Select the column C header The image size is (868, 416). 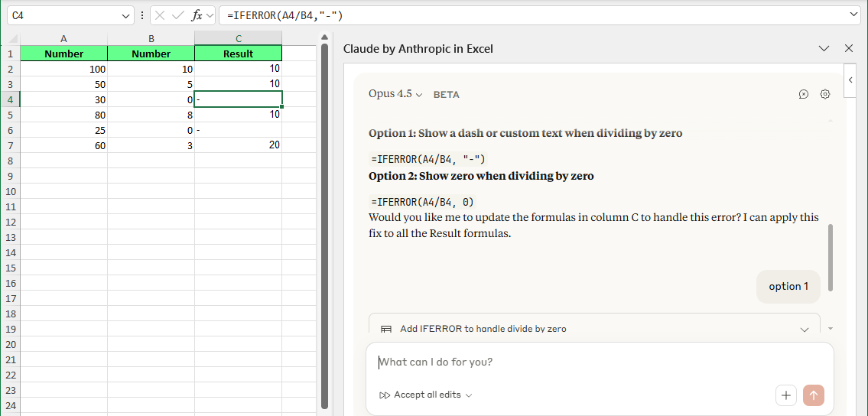point(238,38)
